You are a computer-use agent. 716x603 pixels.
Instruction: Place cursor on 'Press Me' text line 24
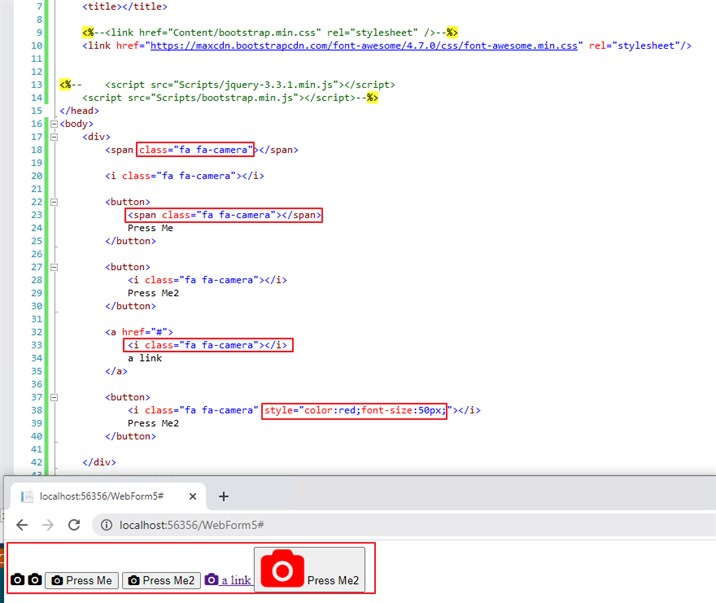pyautogui.click(x=150, y=228)
